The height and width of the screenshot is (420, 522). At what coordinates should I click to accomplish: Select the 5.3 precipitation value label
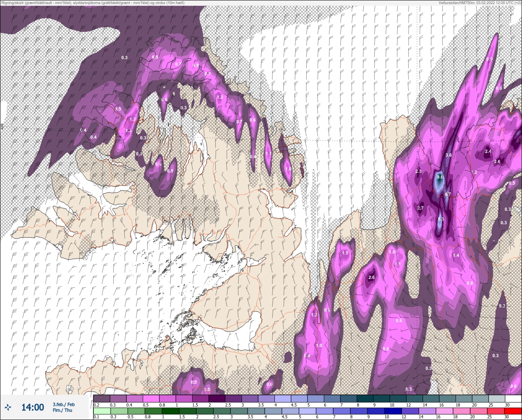(x=440, y=219)
